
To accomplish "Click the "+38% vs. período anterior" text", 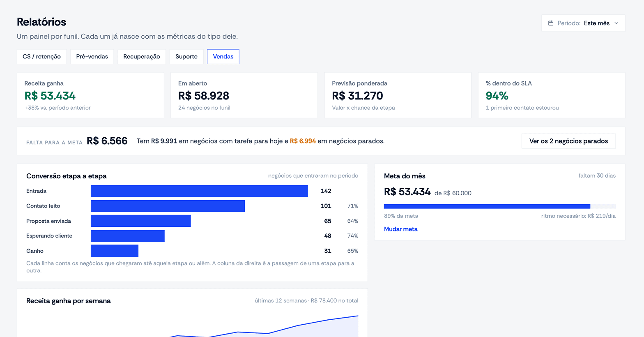I will (x=57, y=108).
